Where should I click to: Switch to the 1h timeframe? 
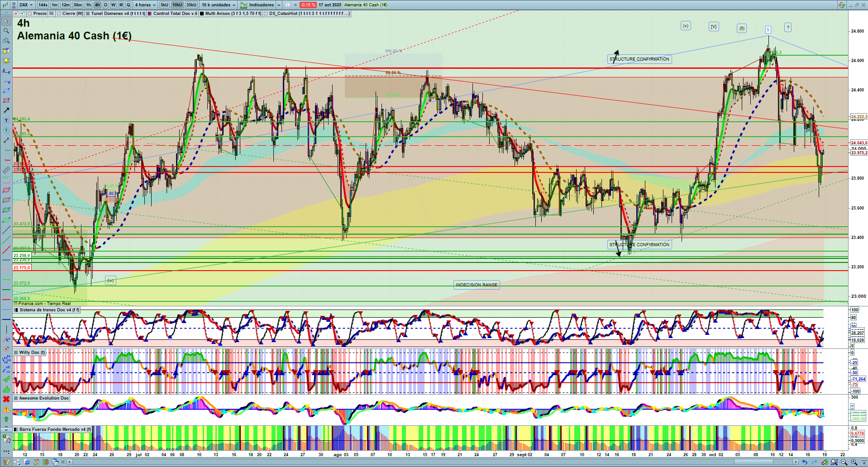tap(88, 5)
